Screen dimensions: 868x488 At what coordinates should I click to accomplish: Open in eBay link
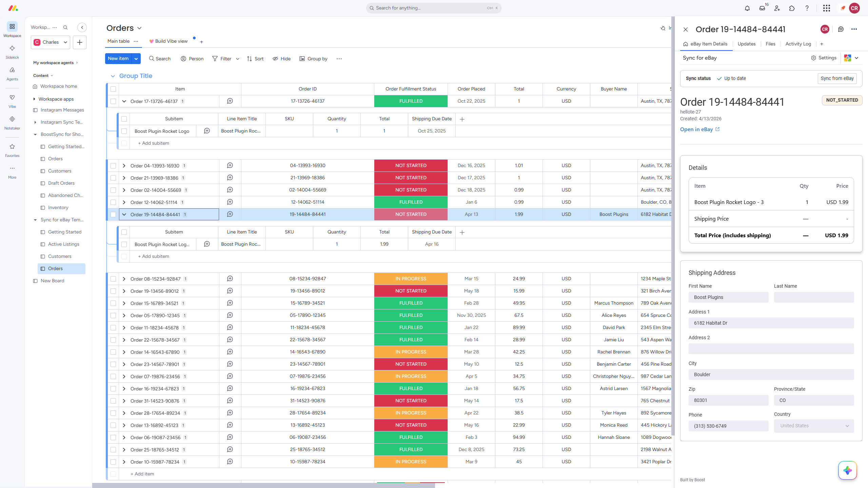coord(700,129)
